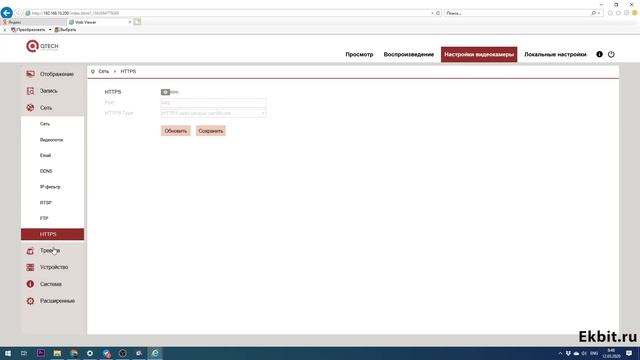640x360 pixels.
Task: Select Настройки видеокамеры tab
Action: [x=479, y=54]
